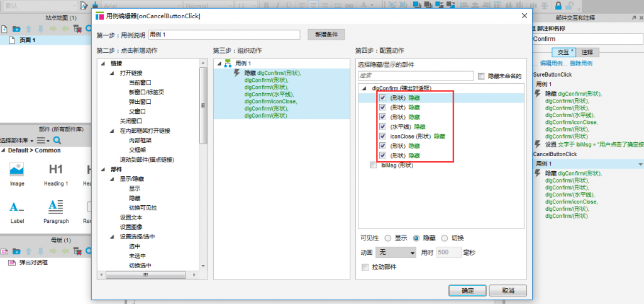Delete master icon in 母版 panel
644x304 pixels.
point(77,251)
